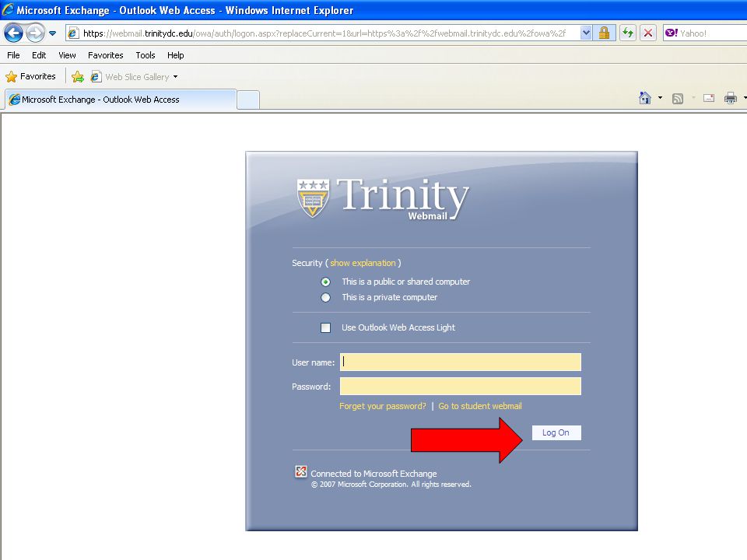Image resolution: width=747 pixels, height=560 pixels.
Task: Click the browser Forward arrow button
Action: point(35,33)
